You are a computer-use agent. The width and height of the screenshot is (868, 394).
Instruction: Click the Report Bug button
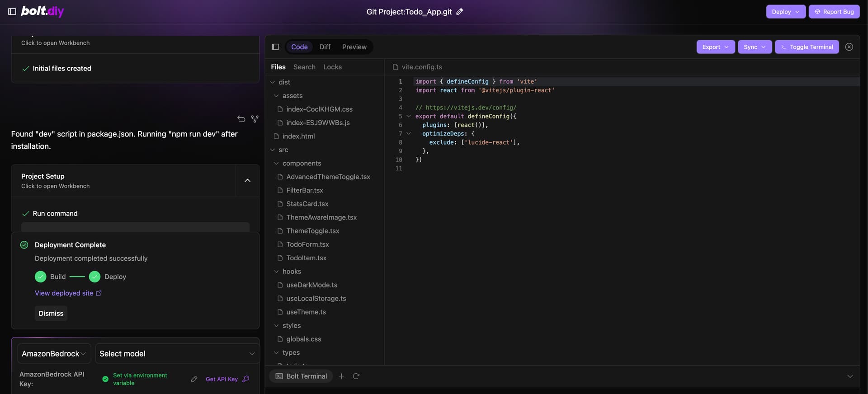(x=834, y=12)
